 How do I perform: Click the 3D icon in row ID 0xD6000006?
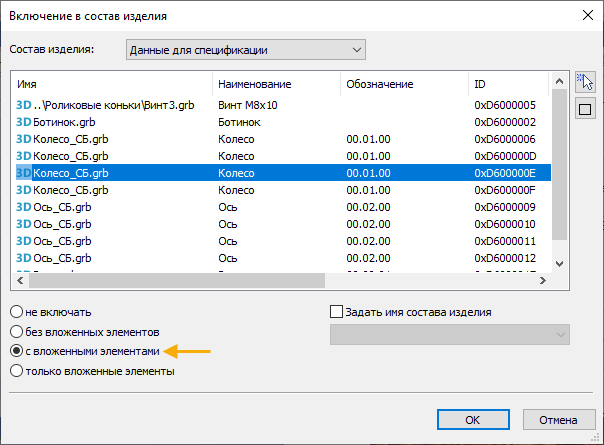(x=23, y=139)
